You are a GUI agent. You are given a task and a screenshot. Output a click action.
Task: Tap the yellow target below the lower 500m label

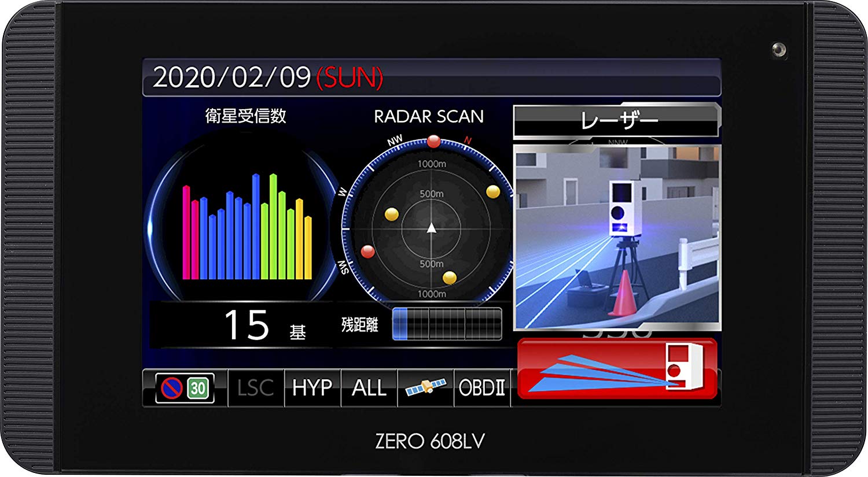click(450, 278)
